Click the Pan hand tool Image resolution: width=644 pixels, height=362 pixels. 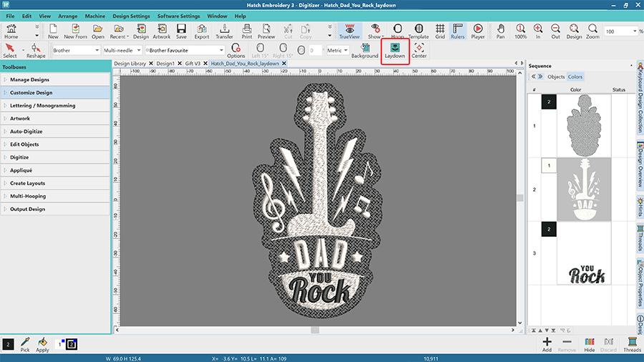[x=501, y=31]
